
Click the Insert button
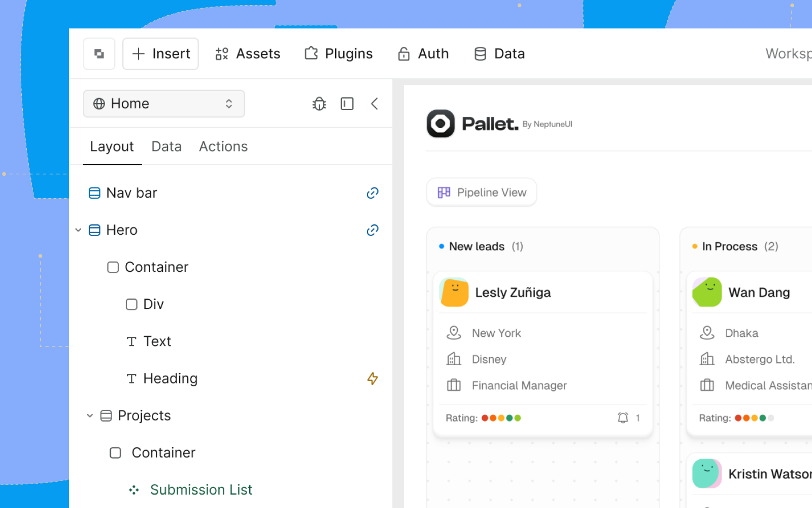[160, 54]
